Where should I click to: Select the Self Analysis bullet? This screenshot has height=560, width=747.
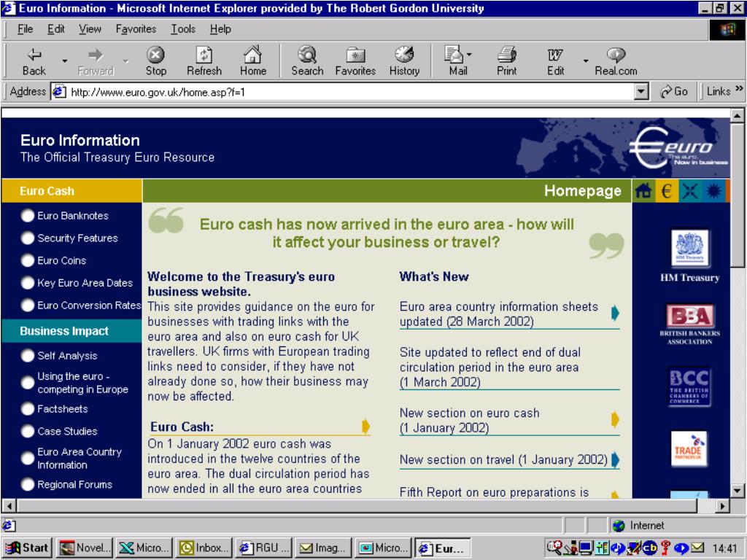(x=28, y=356)
